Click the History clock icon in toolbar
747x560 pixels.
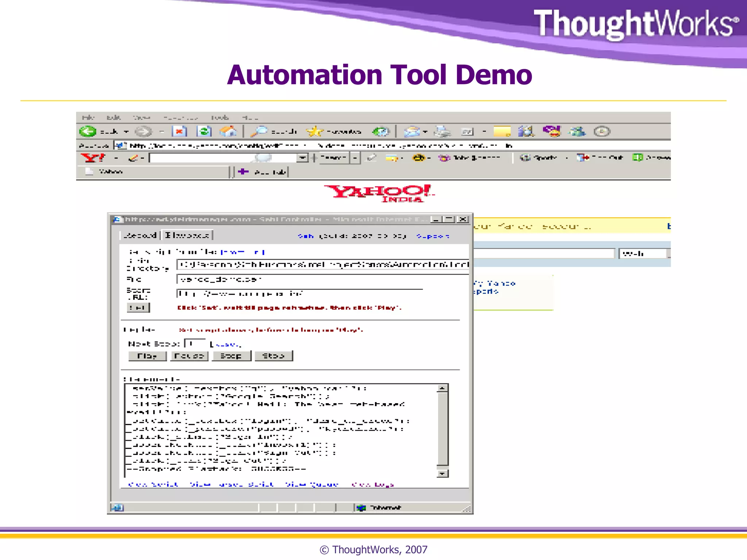click(x=381, y=131)
